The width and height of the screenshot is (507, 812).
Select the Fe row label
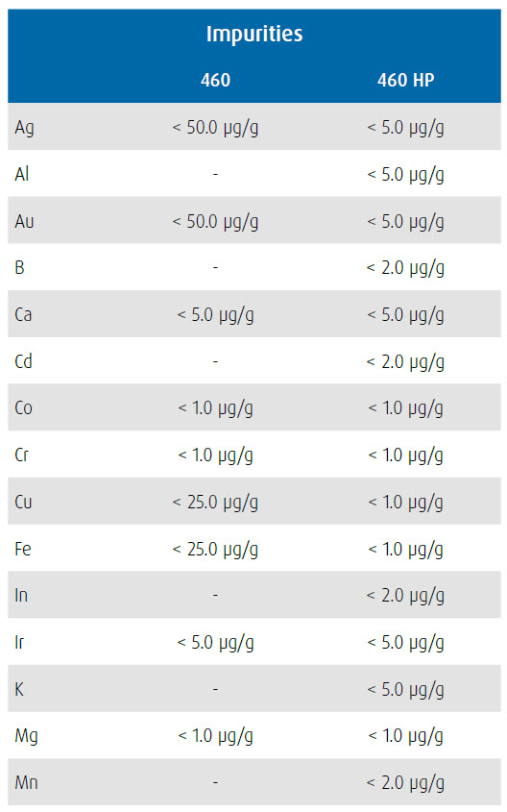pos(23,549)
